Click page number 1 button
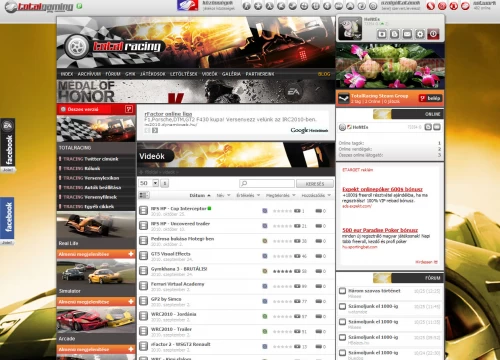This screenshot has height=360, width=500. click(x=165, y=183)
